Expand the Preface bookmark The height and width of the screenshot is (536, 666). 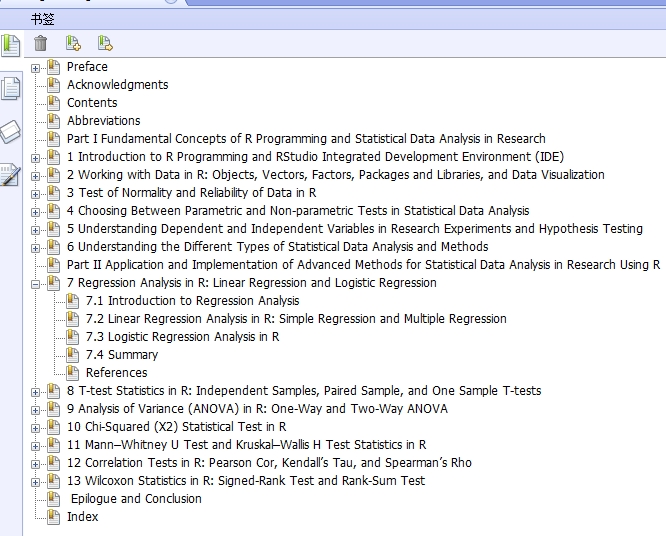36,68
